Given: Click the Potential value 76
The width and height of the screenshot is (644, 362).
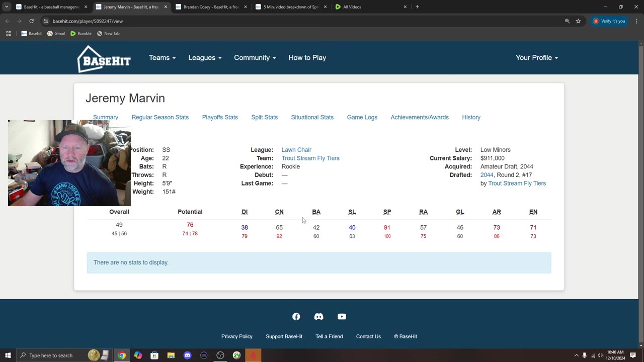Looking at the screenshot, I should (x=190, y=225).
